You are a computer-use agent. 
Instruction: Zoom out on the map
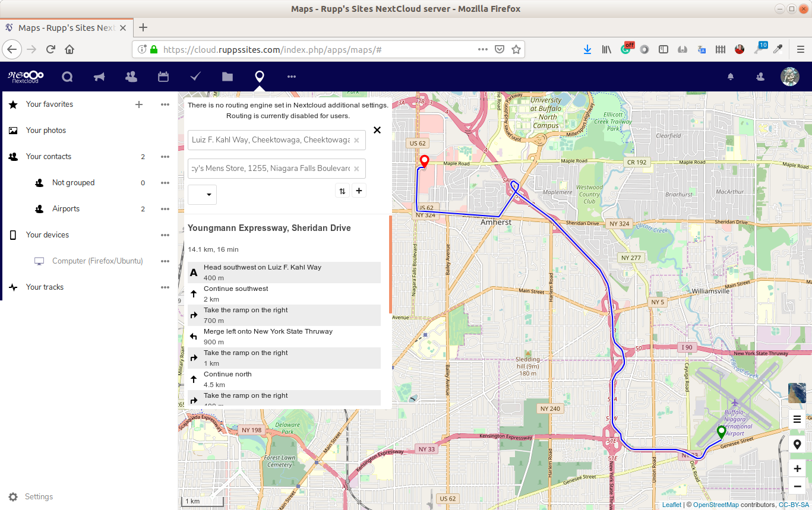pos(797,487)
